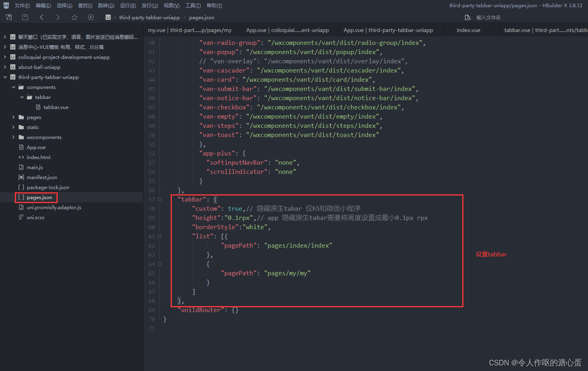Collapse the tabbar folder arrow

22,97
